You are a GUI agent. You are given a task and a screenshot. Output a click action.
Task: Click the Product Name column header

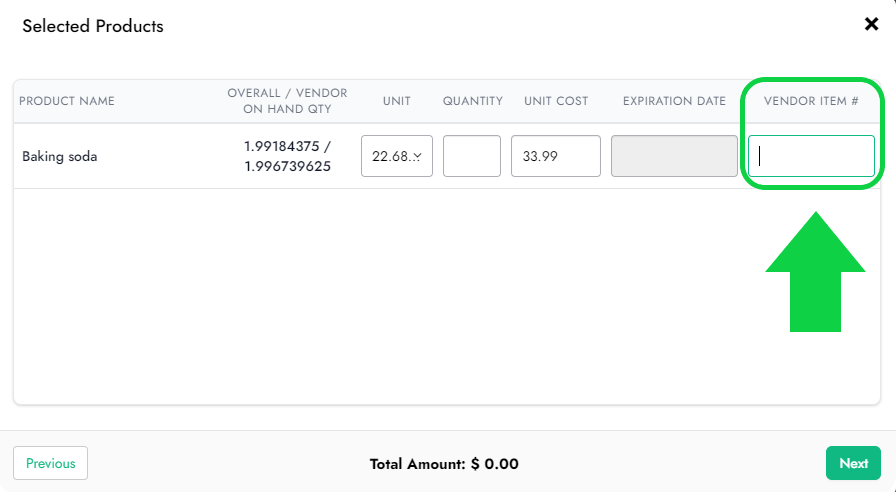click(67, 101)
